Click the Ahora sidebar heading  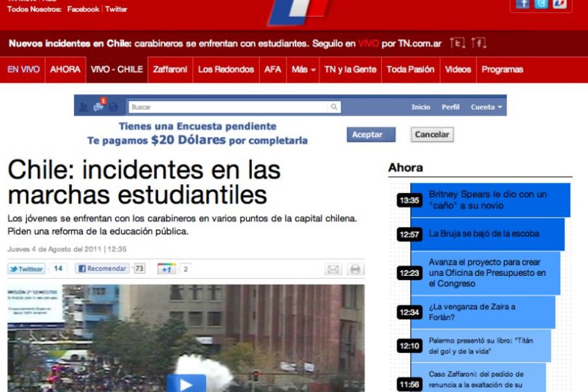pos(406,168)
